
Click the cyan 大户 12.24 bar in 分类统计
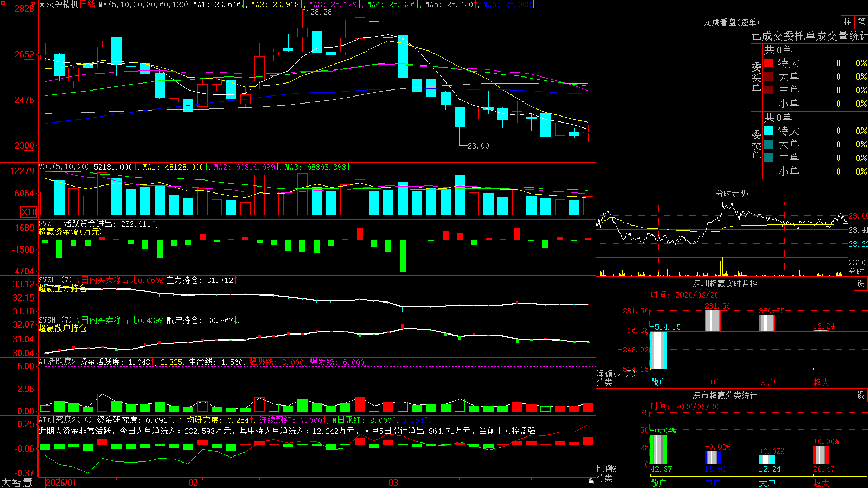point(767,460)
